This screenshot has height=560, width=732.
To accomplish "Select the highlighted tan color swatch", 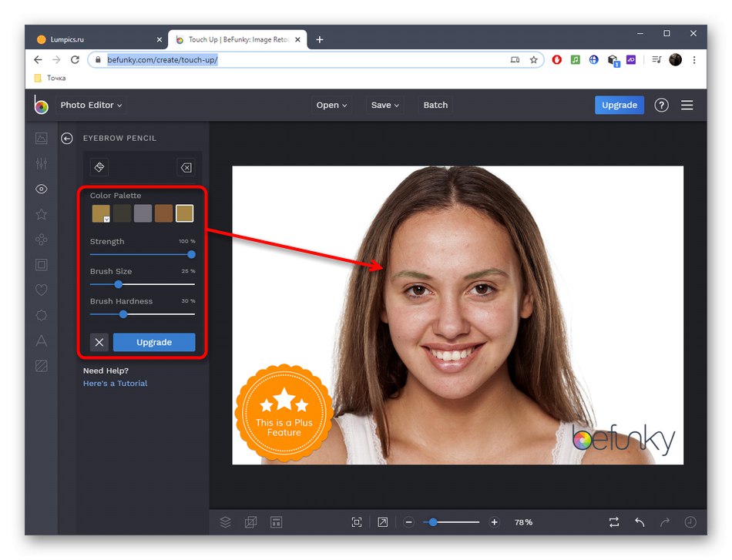I will click(x=184, y=213).
